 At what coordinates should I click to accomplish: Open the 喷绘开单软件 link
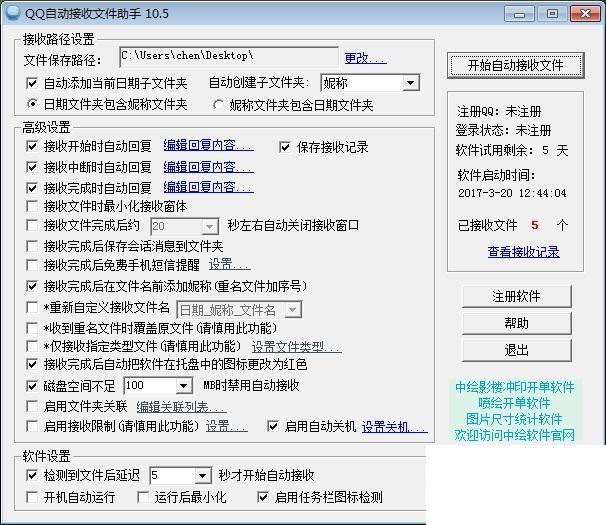click(x=514, y=403)
